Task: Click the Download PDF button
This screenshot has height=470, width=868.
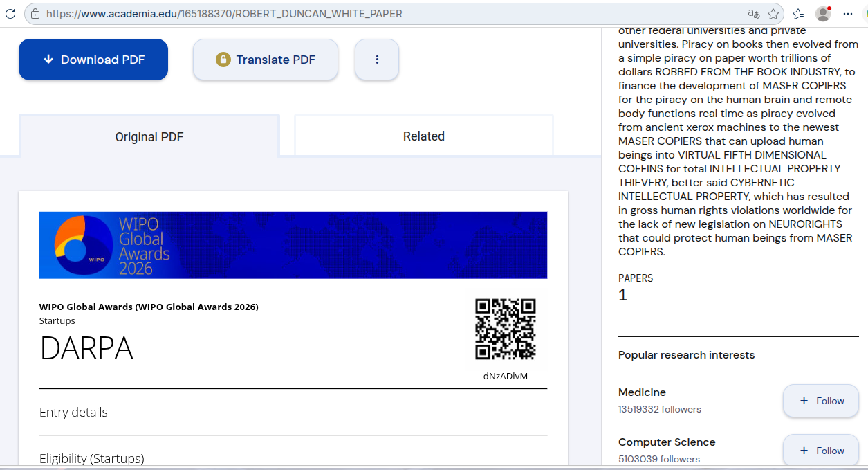Action: click(x=93, y=60)
